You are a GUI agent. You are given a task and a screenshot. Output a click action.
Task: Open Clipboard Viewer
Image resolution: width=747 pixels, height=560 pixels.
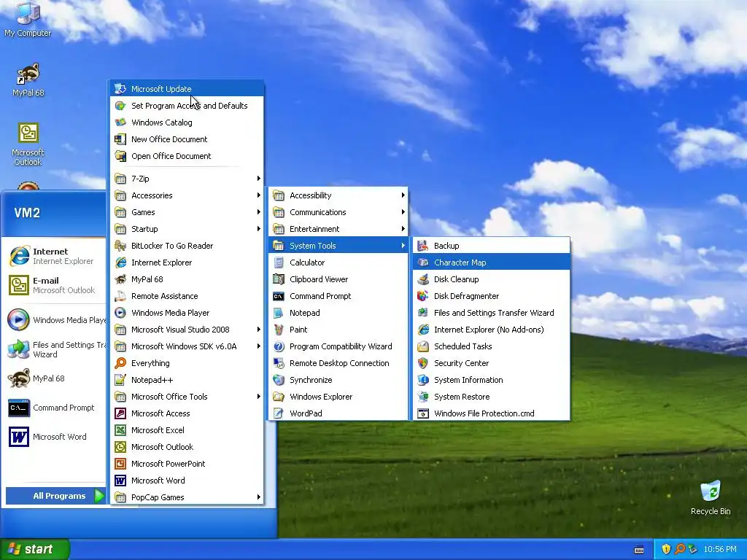point(338,279)
